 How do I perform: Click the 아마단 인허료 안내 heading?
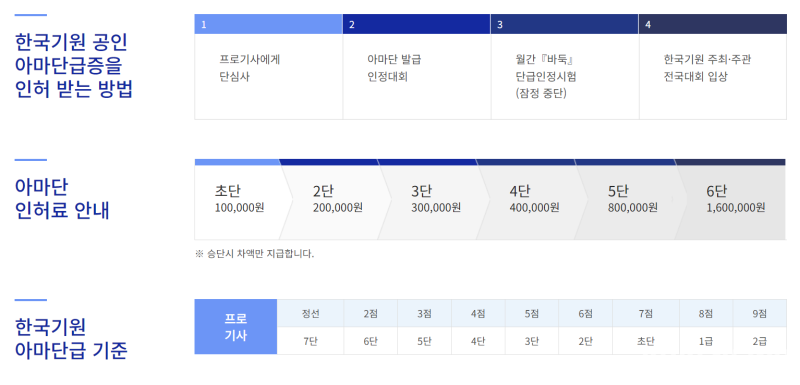point(62,199)
